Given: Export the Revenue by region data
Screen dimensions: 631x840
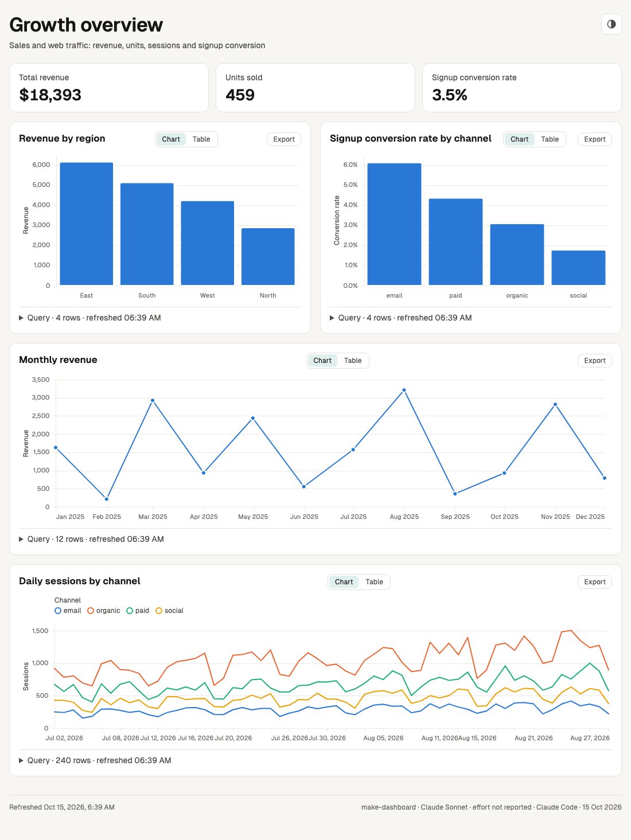Looking at the screenshot, I should 284,139.
